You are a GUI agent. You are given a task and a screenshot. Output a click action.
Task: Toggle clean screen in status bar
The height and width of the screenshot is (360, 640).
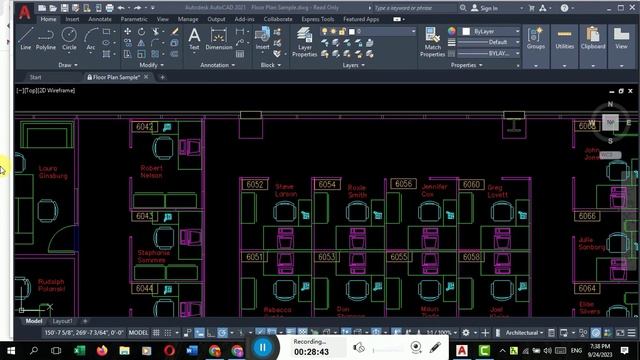click(620, 333)
